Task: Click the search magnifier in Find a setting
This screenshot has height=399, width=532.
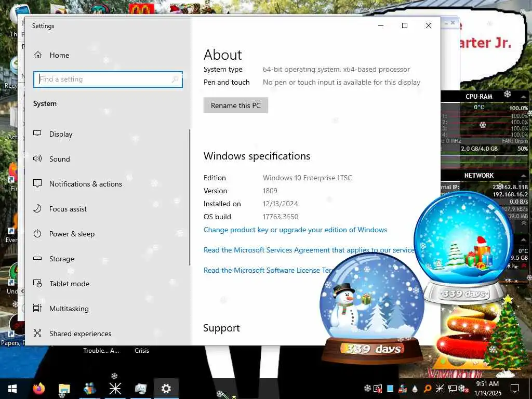Action: click(x=175, y=79)
